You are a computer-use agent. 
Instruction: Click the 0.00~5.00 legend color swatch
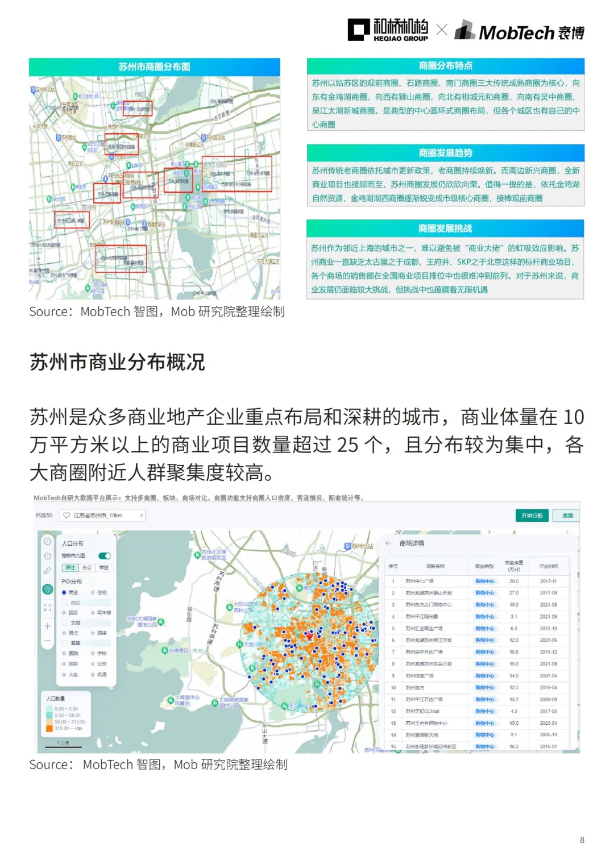pyautogui.click(x=49, y=709)
